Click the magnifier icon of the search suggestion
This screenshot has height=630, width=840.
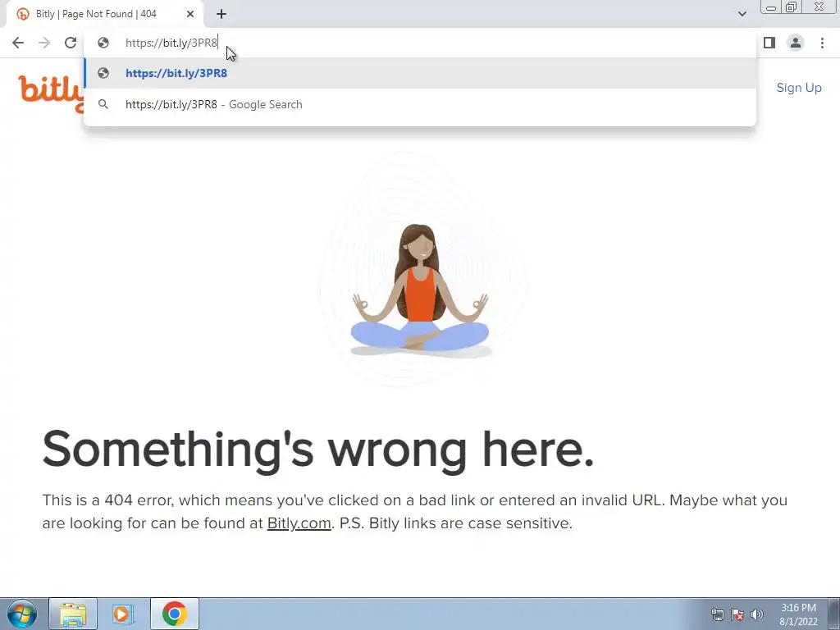(x=103, y=104)
